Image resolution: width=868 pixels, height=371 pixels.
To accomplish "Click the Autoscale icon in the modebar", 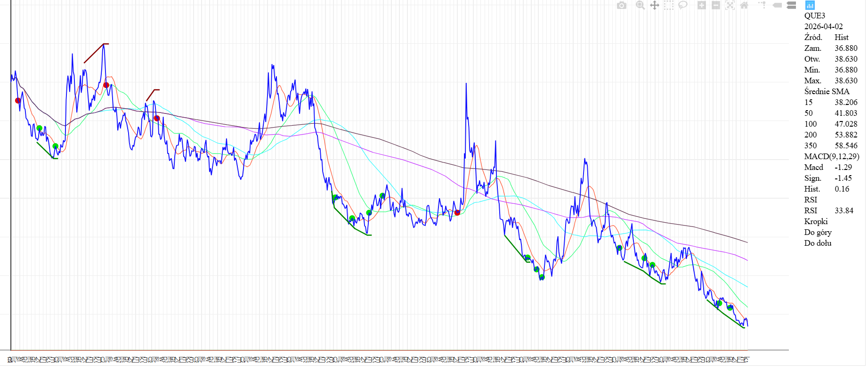I will pyautogui.click(x=730, y=5).
